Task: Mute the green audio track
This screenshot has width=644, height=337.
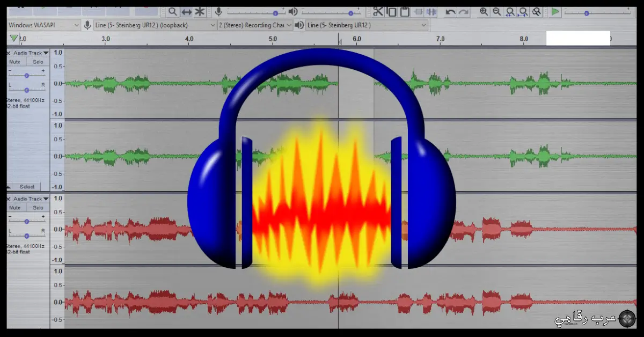Action: 15,62
